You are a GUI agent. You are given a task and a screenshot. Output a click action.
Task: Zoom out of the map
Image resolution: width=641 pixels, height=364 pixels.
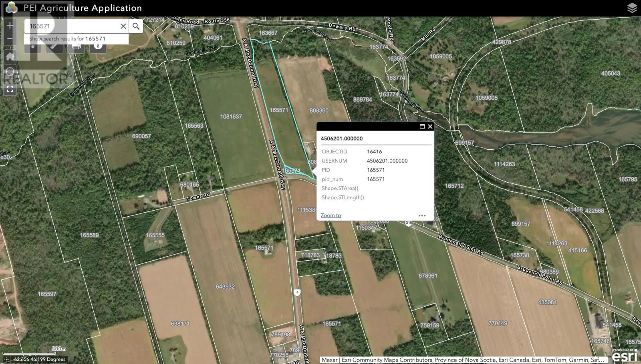coord(10,39)
